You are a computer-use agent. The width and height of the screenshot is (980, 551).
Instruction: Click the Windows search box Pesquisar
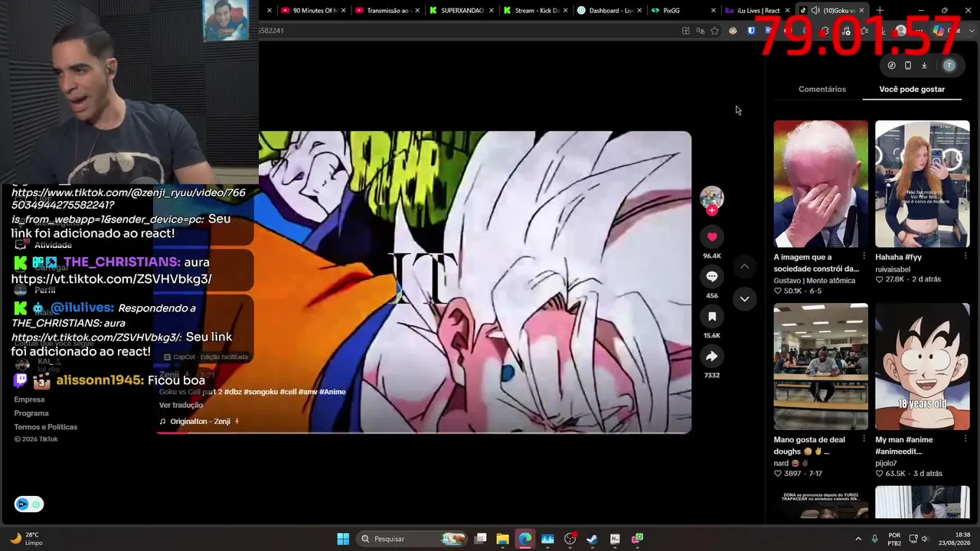[411, 539]
